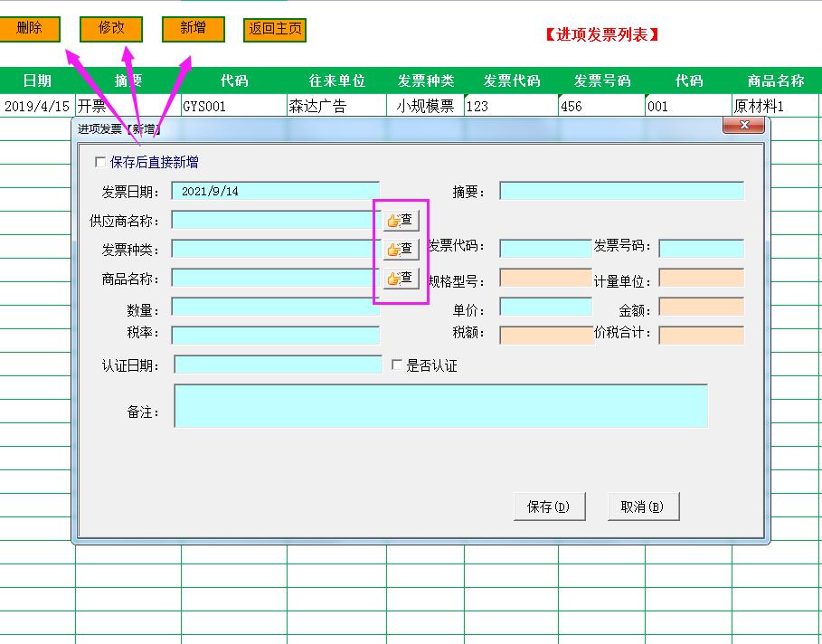The image size is (822, 644).
Task: Click the 发票日期 input showing 2021/9/14
Action: (x=276, y=191)
